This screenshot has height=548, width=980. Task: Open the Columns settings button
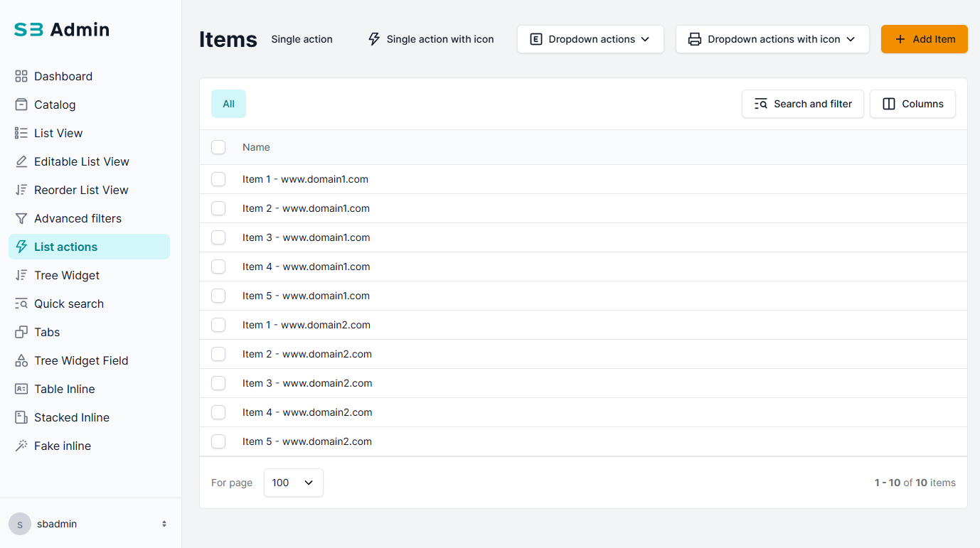pos(912,104)
